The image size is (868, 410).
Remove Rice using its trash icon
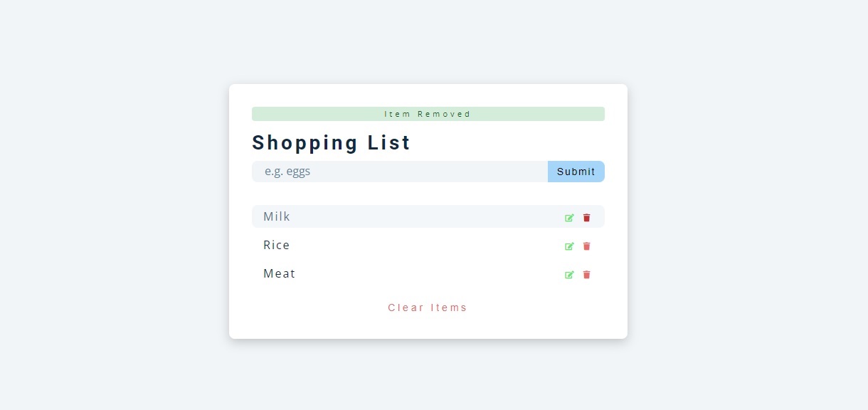587,246
